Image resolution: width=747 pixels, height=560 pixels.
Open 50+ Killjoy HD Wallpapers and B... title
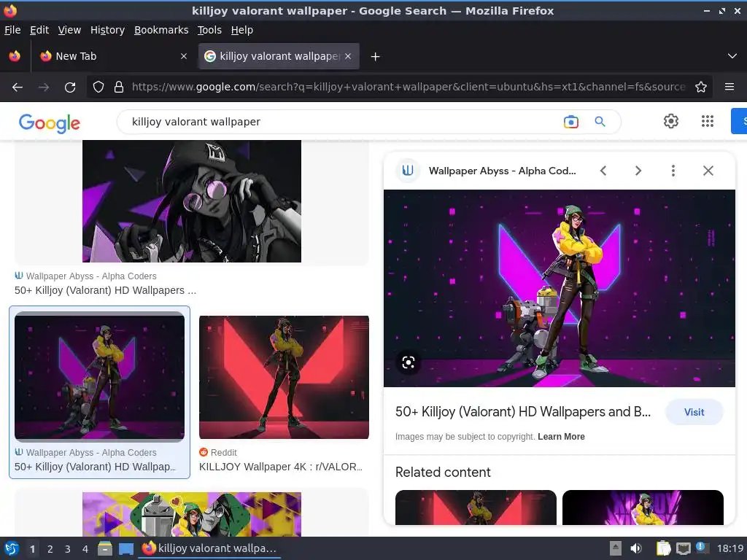pos(522,412)
